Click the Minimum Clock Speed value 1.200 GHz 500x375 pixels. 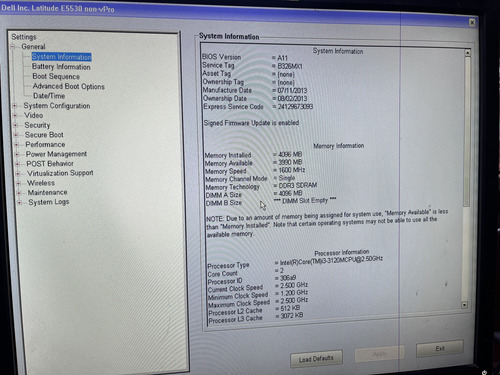tap(294, 293)
